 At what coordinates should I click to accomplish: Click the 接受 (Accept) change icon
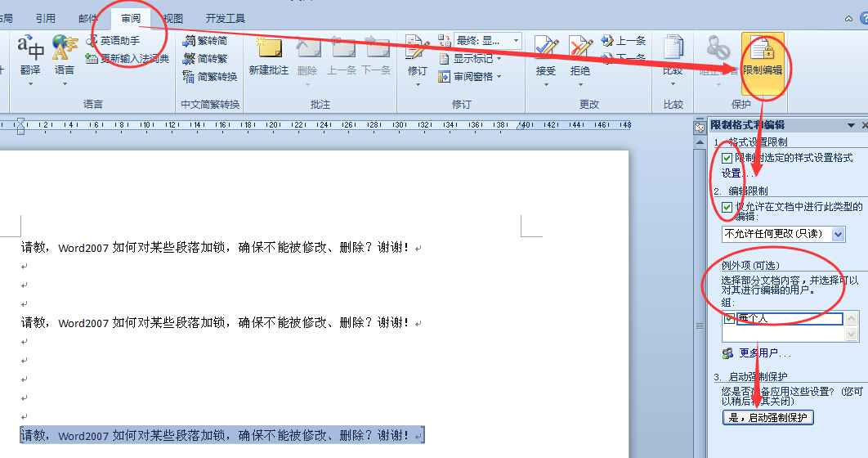coord(546,47)
